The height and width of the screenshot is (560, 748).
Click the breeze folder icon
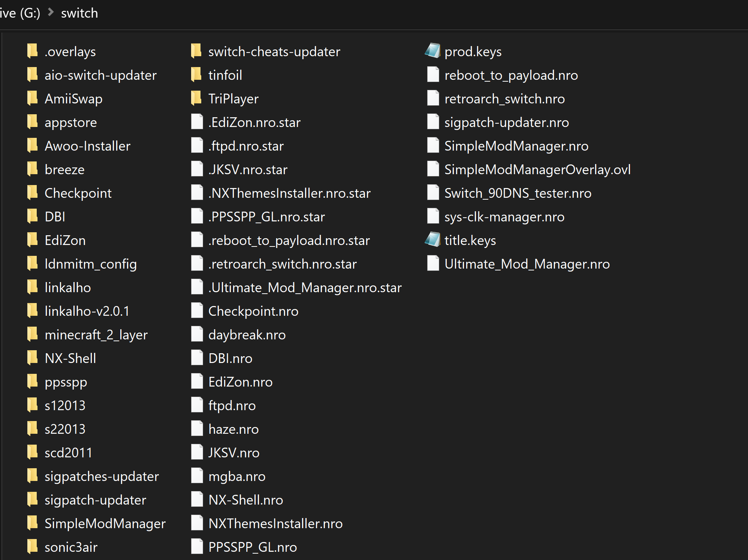(x=33, y=169)
